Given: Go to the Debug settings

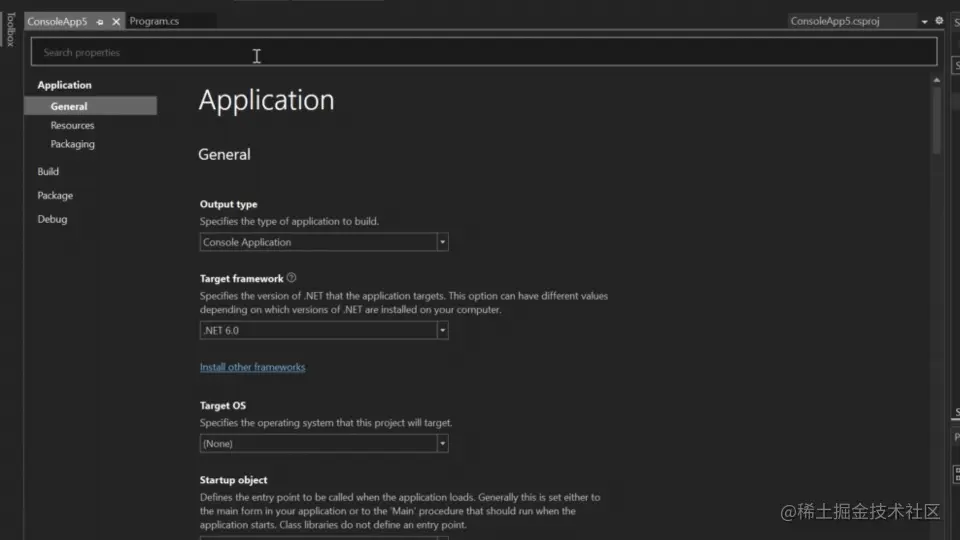Looking at the screenshot, I should (x=52, y=219).
